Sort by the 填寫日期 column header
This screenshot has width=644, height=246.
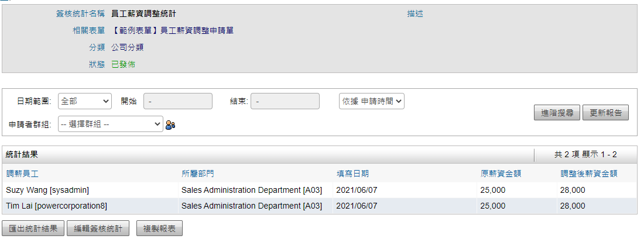[x=352, y=174]
